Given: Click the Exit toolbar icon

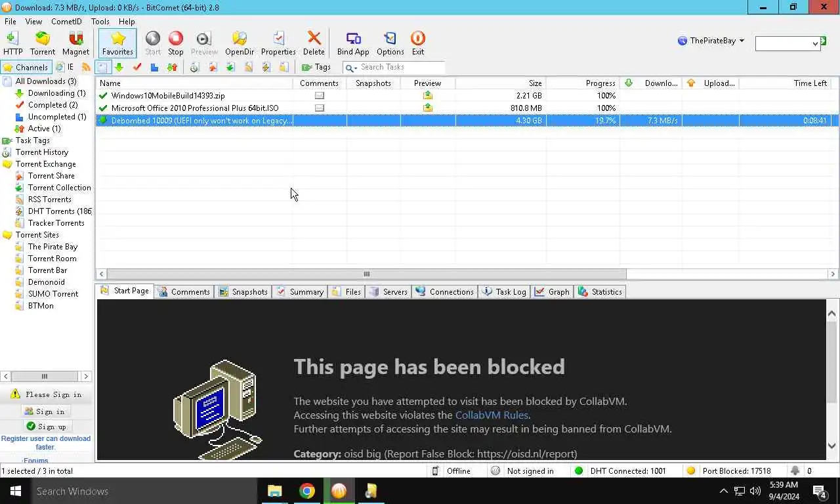Looking at the screenshot, I should click(418, 43).
